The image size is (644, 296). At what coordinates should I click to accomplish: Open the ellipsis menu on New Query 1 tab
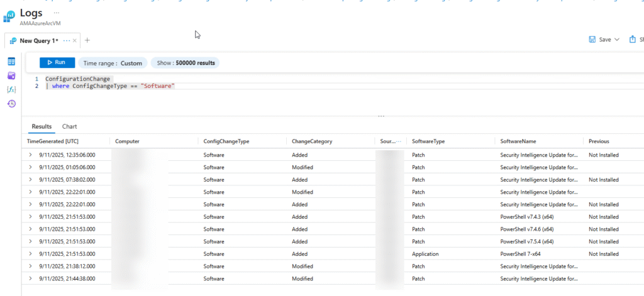click(x=66, y=40)
